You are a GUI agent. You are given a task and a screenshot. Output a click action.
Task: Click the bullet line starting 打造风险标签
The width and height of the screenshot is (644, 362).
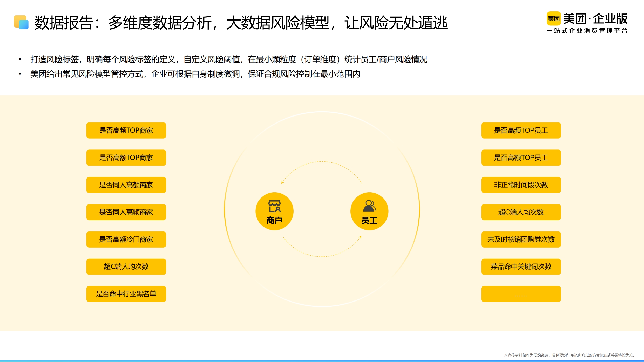229,59
